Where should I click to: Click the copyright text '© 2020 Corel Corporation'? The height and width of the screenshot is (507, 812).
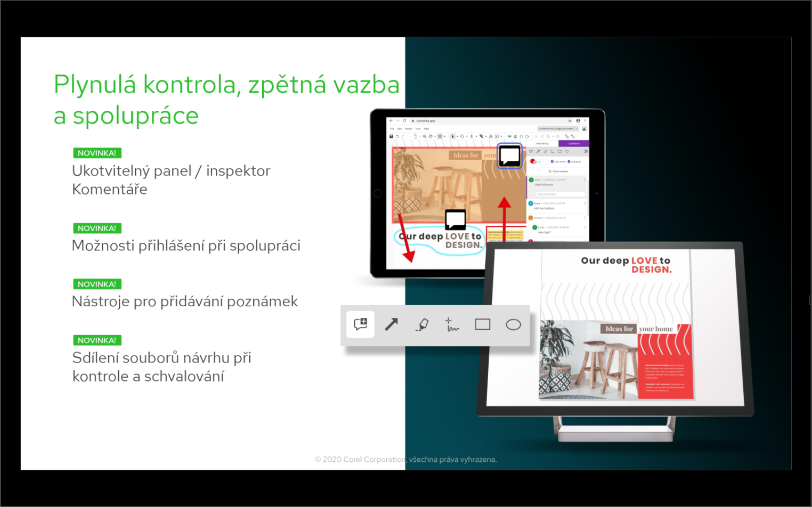pyautogui.click(x=360, y=459)
